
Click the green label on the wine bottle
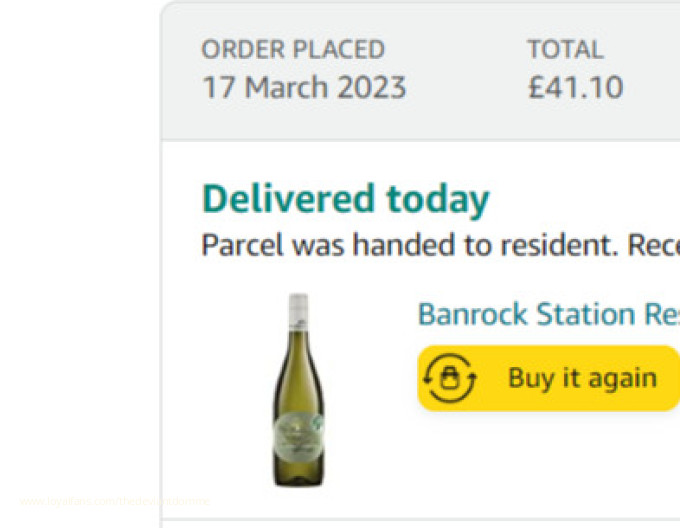pyautogui.click(x=299, y=435)
